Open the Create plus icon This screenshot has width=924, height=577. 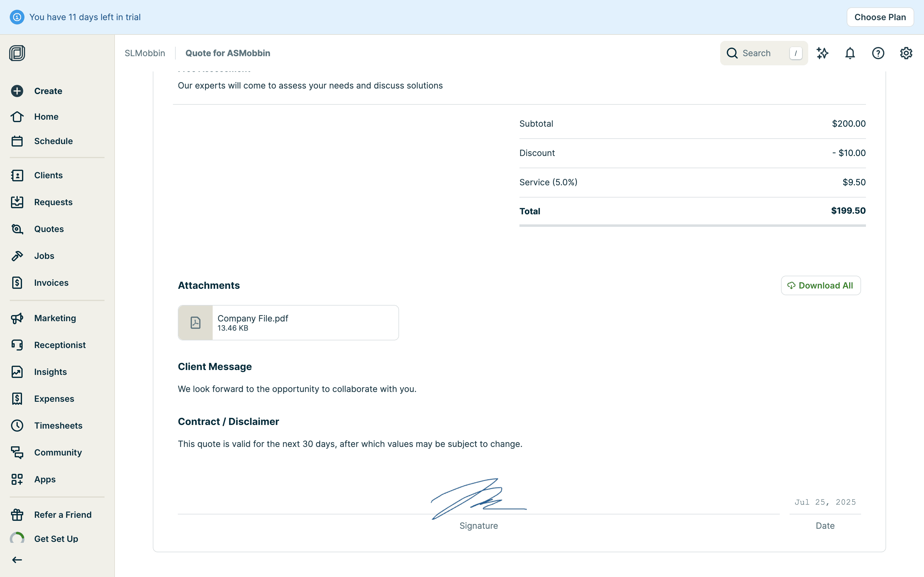tap(17, 91)
